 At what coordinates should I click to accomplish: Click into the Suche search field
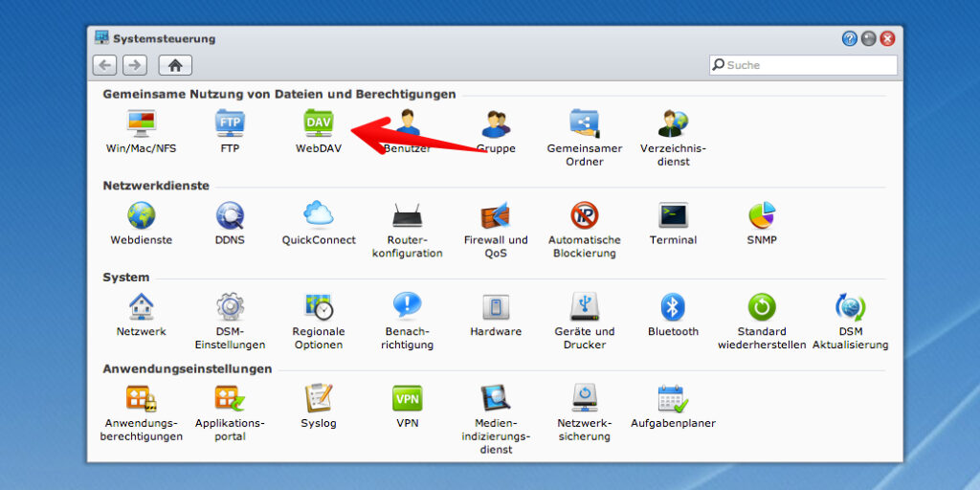803,65
